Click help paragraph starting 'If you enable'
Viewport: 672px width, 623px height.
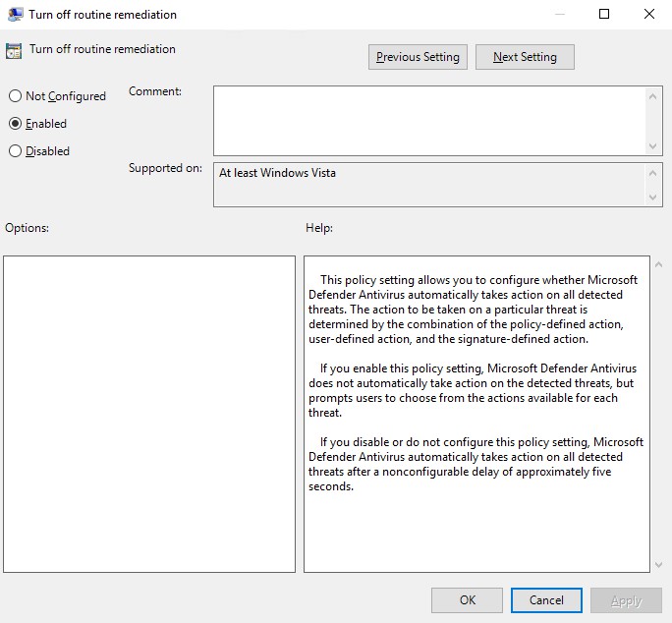pyautogui.click(x=473, y=390)
